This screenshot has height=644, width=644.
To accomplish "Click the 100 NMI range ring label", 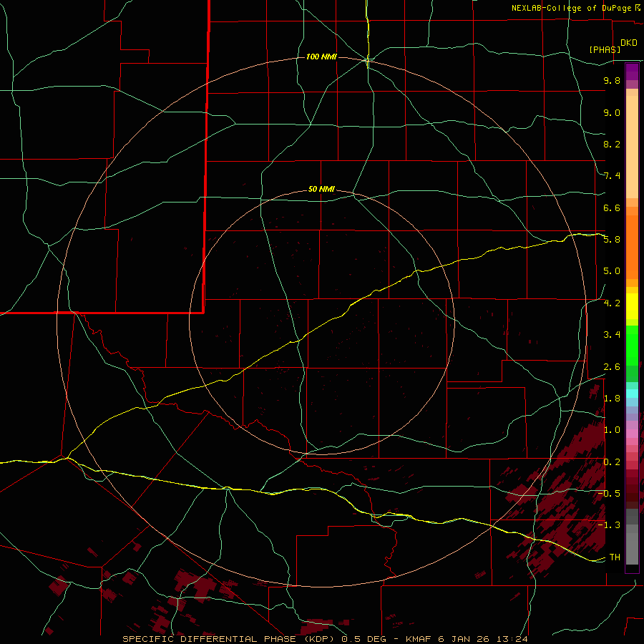I will [x=321, y=57].
